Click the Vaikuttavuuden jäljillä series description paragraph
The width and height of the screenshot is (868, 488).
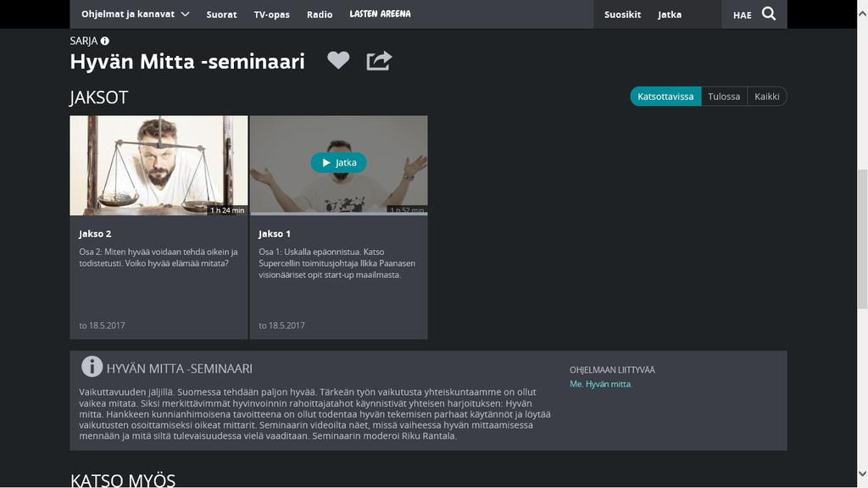pyautogui.click(x=315, y=413)
